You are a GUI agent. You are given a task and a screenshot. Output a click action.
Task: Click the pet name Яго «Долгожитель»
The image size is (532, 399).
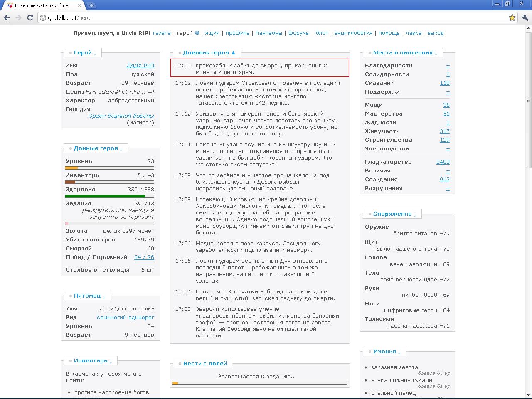click(x=126, y=309)
